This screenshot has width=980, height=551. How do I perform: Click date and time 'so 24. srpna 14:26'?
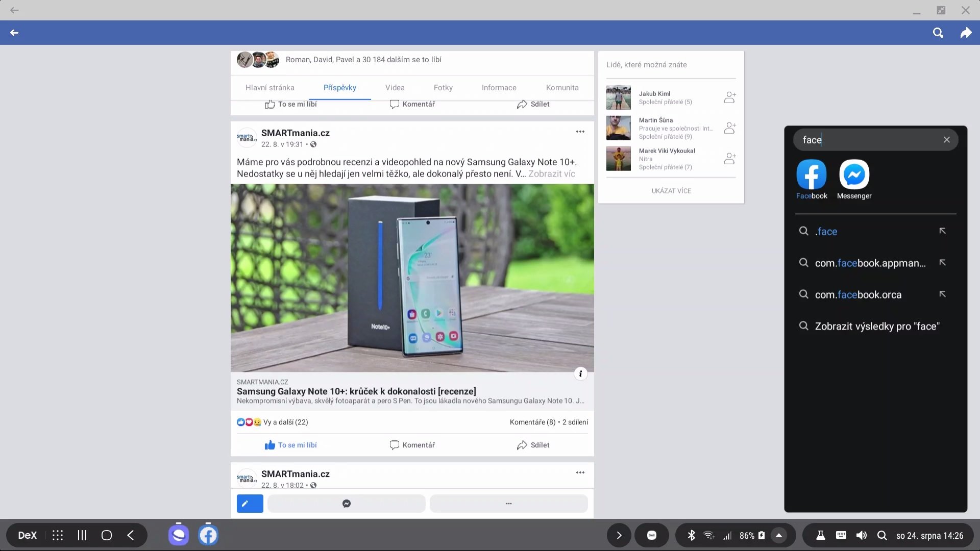click(930, 536)
